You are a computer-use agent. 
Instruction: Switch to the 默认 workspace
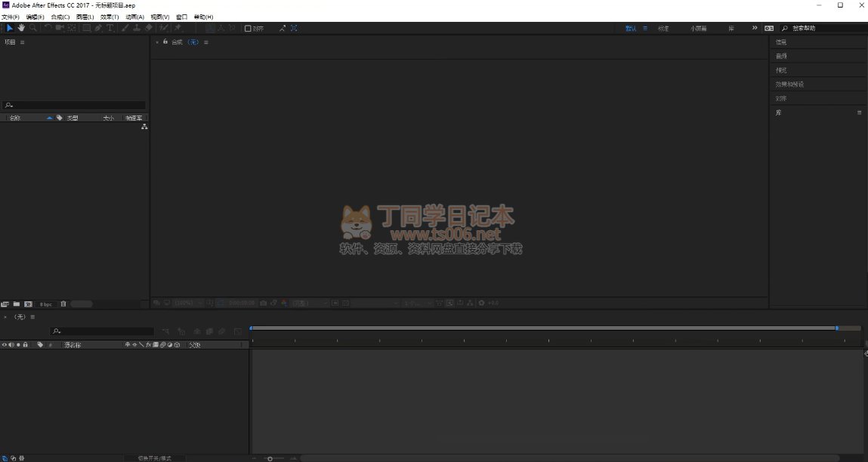click(631, 28)
